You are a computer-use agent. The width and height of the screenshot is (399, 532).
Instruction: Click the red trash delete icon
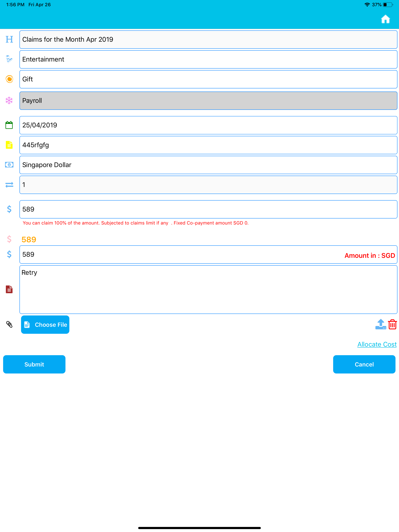pyautogui.click(x=392, y=324)
